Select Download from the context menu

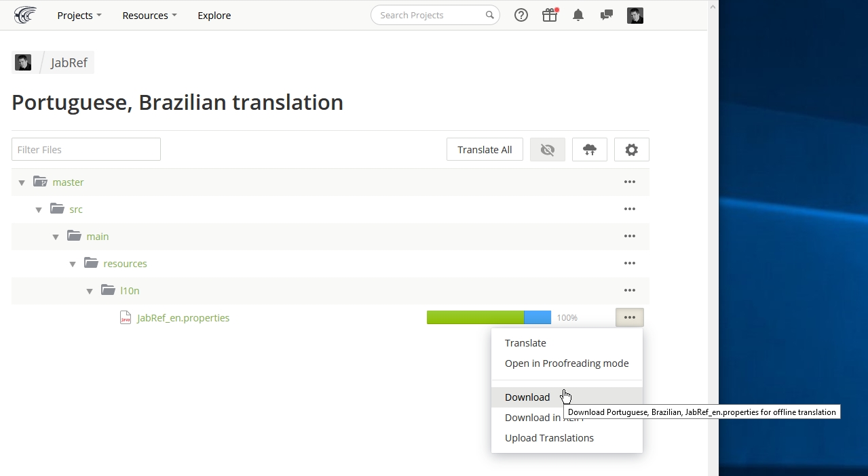coord(527,397)
